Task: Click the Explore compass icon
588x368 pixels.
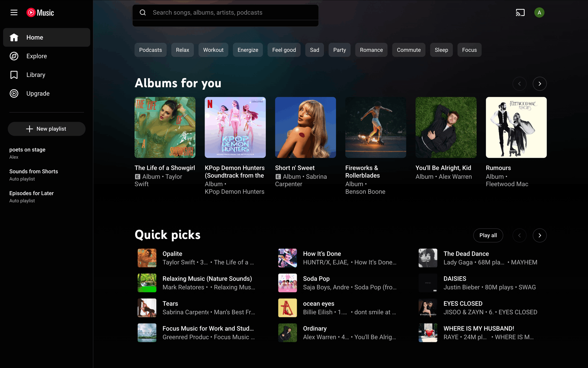Action: (x=14, y=56)
